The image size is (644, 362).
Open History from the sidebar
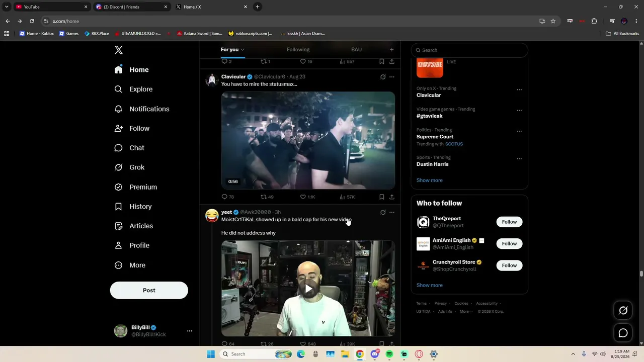(133, 207)
